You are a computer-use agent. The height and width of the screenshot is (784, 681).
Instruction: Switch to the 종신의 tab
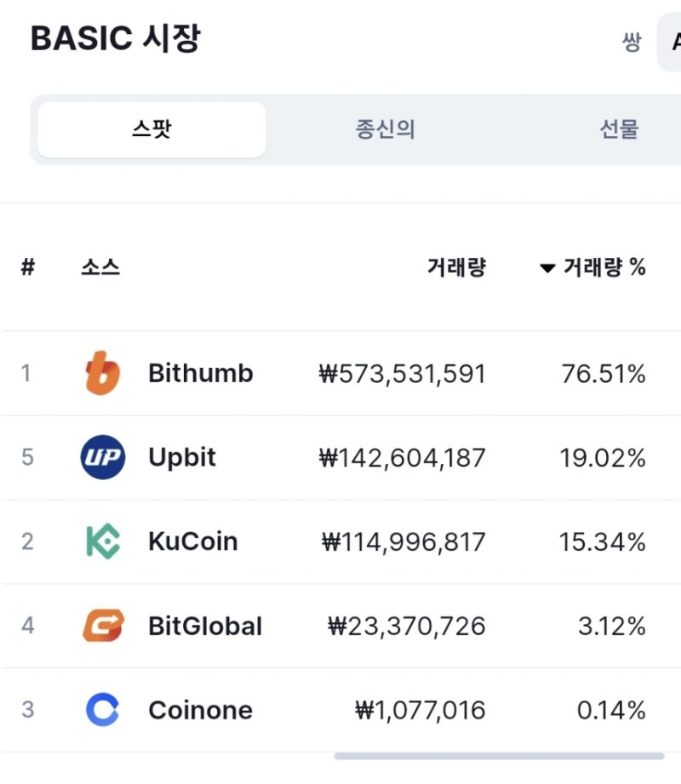click(385, 129)
